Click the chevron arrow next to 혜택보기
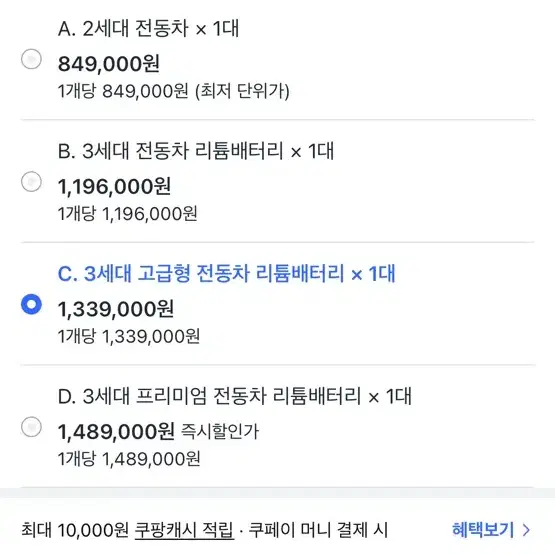The height and width of the screenshot is (555, 555). click(x=527, y=530)
